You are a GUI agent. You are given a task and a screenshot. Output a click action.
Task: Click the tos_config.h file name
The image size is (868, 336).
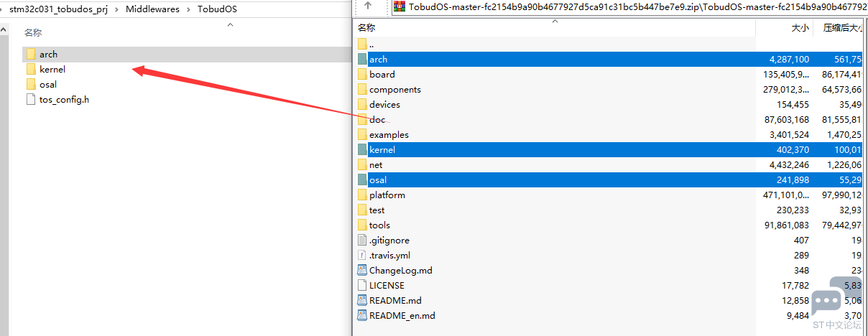(x=65, y=99)
